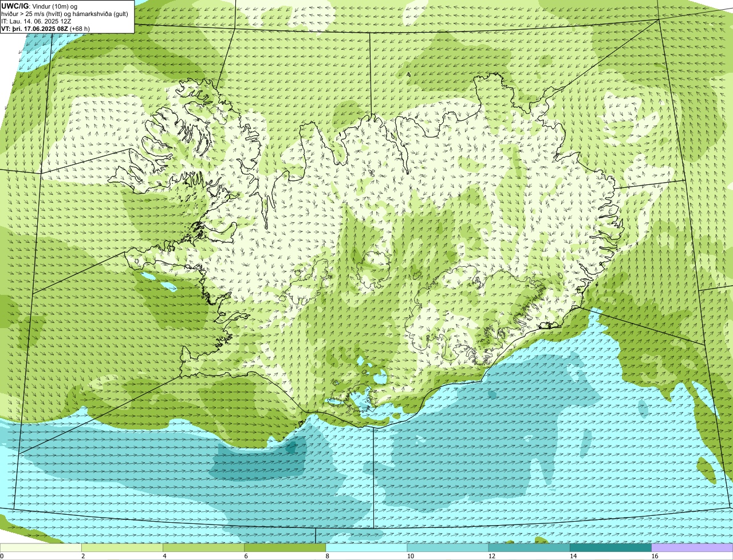Click the light green 2–4 m/s legend swatch

coord(122,548)
